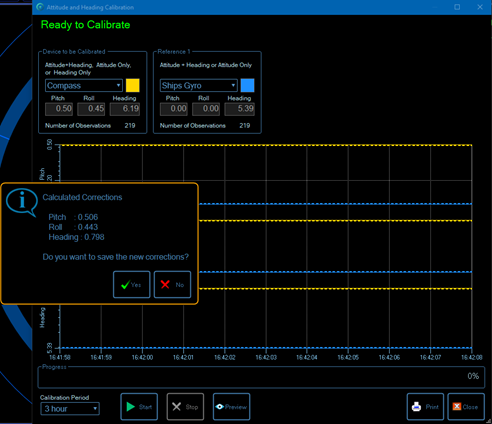The width and height of the screenshot is (492, 424).
Task: Open the Ships Gyro reference dropdown
Action: click(199, 86)
